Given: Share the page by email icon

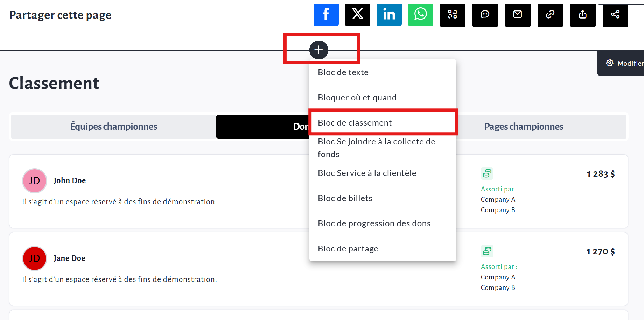Looking at the screenshot, I should click(x=517, y=15).
